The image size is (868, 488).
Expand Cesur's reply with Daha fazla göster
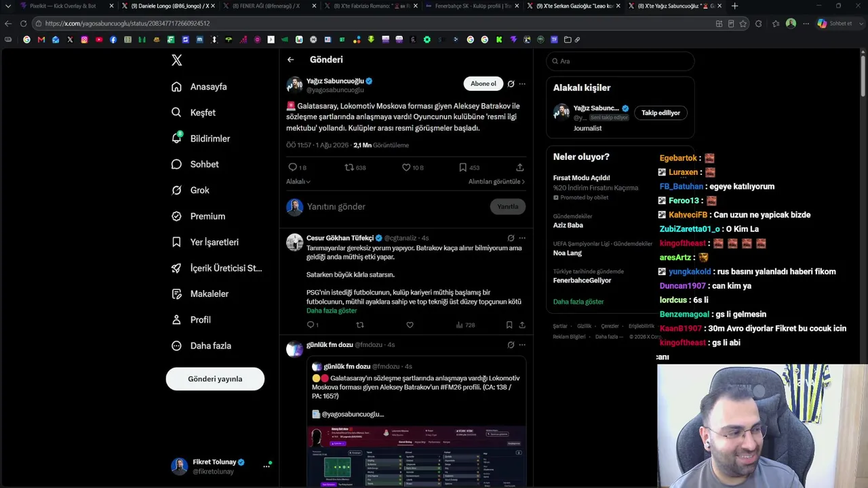(332, 310)
